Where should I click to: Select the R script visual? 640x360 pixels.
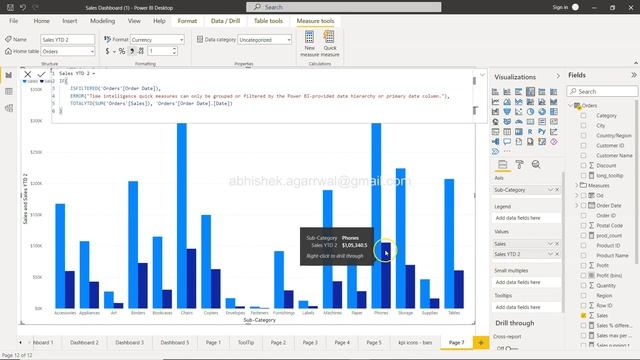pos(530,132)
